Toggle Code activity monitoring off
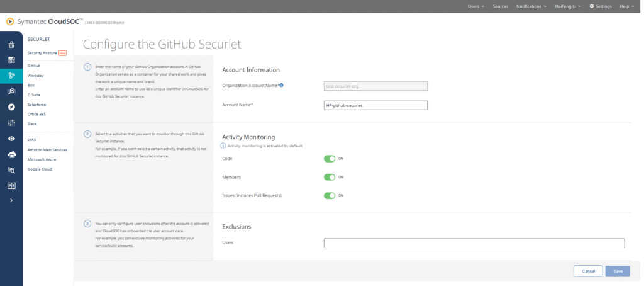 330,159
